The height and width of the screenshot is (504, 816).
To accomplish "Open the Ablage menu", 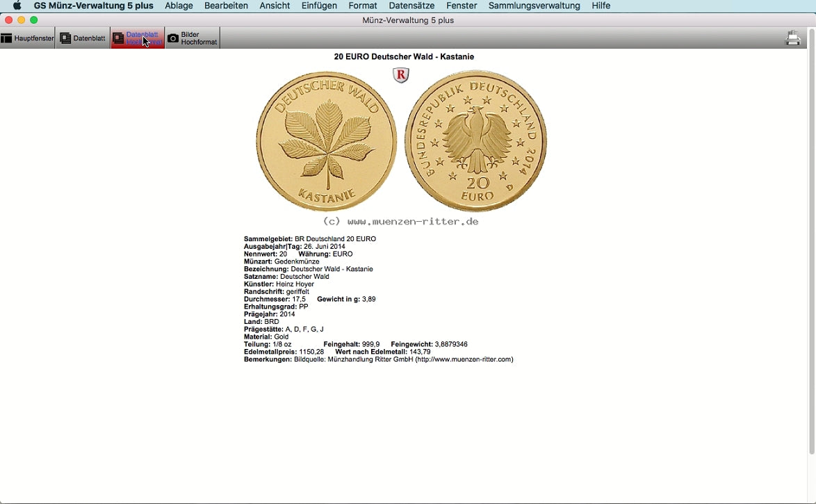I will click(x=179, y=6).
